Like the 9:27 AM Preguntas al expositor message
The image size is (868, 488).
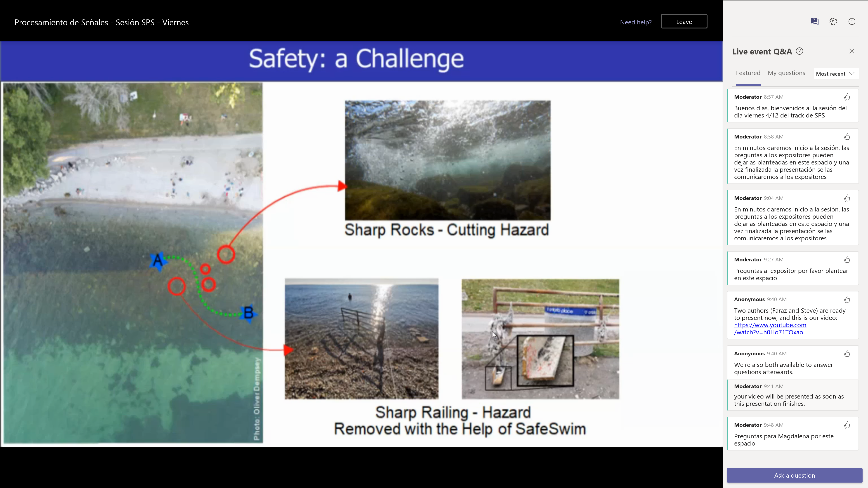[x=847, y=260]
